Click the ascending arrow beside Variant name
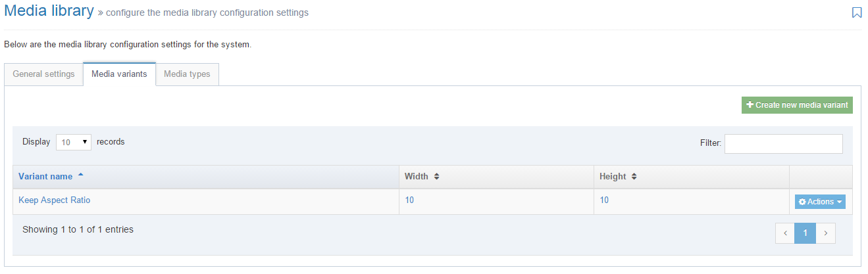Viewport: 868px width, 274px height. tap(81, 175)
